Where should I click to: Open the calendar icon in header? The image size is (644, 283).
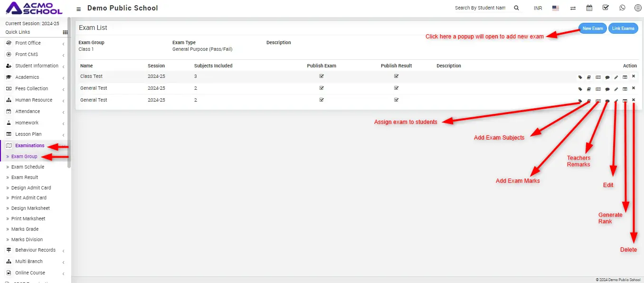(x=589, y=8)
